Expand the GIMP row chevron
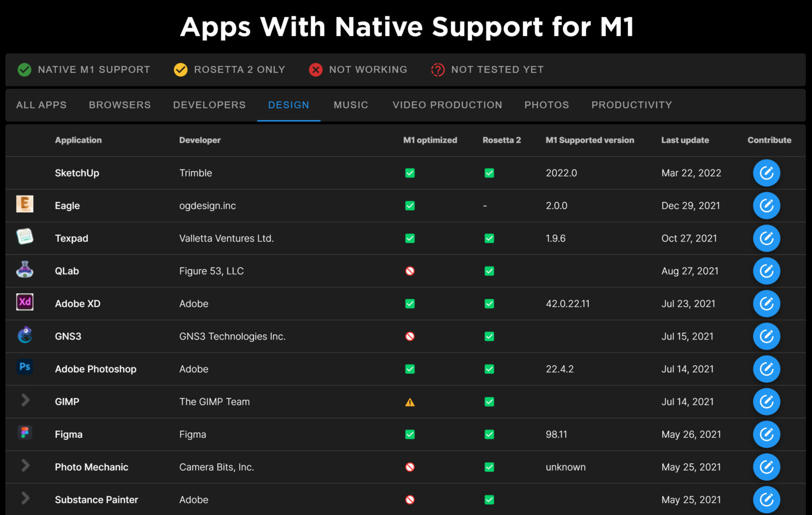The image size is (812, 515). [x=25, y=400]
